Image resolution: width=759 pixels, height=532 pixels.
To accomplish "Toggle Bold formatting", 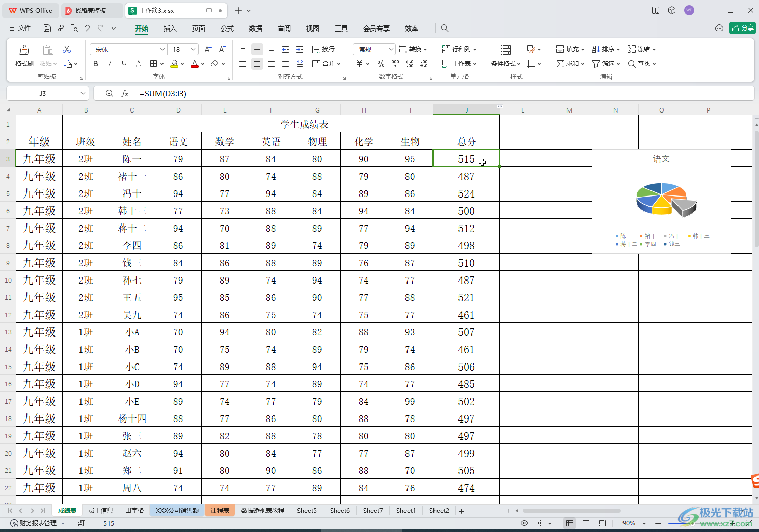I will click(96, 64).
